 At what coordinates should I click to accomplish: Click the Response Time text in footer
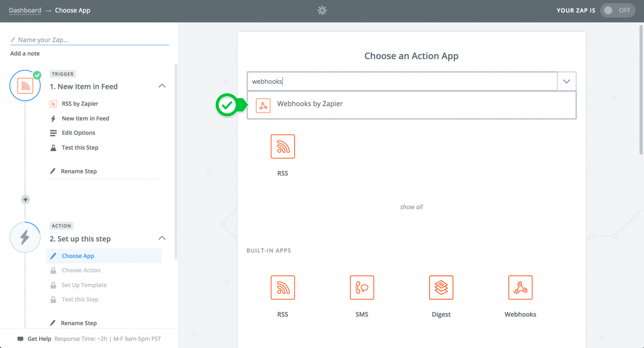tap(108, 339)
